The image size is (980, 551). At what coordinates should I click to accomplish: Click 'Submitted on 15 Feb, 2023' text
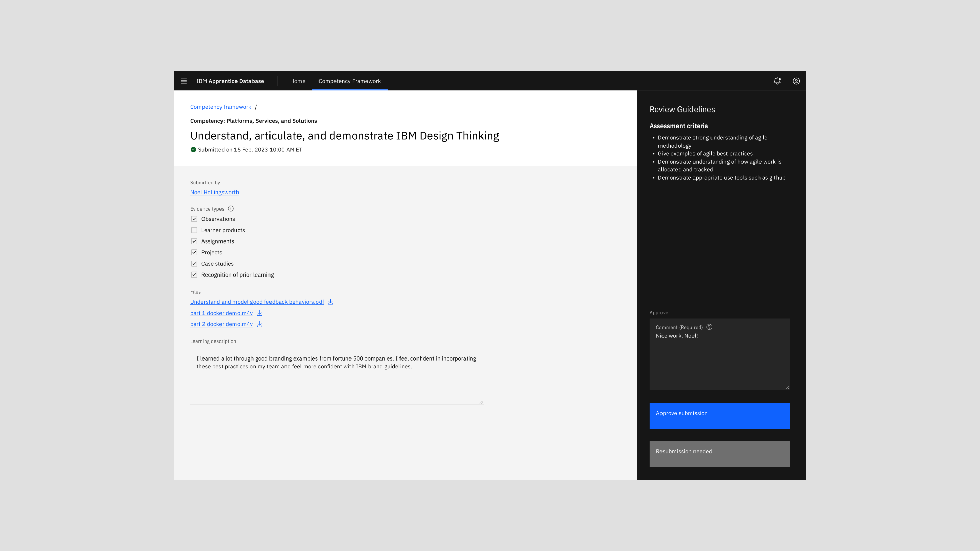coord(250,150)
